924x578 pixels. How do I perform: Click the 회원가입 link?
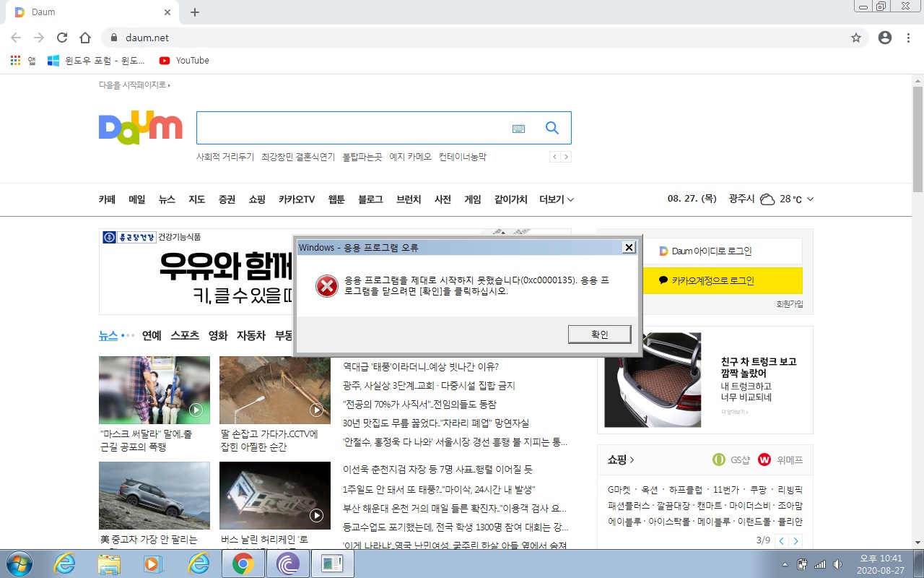click(x=790, y=304)
